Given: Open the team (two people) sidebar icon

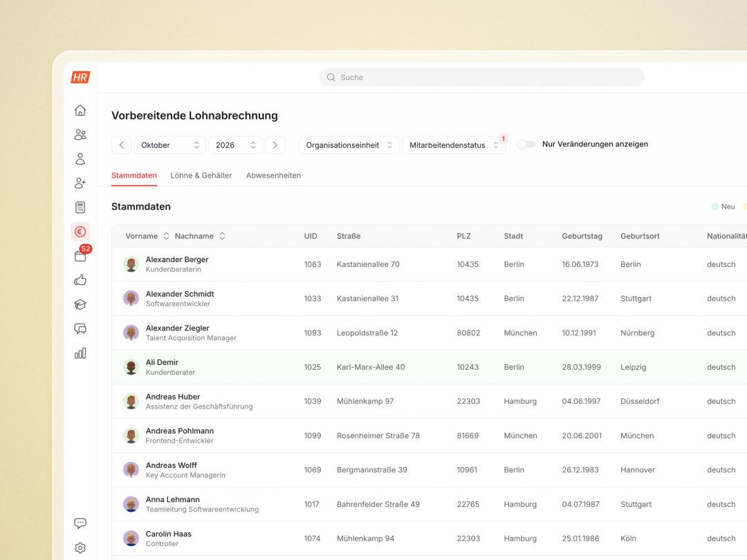Looking at the screenshot, I should [x=80, y=134].
